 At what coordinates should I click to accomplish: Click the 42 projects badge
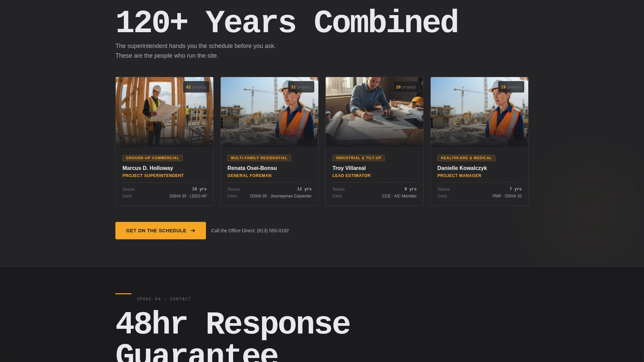[196, 87]
